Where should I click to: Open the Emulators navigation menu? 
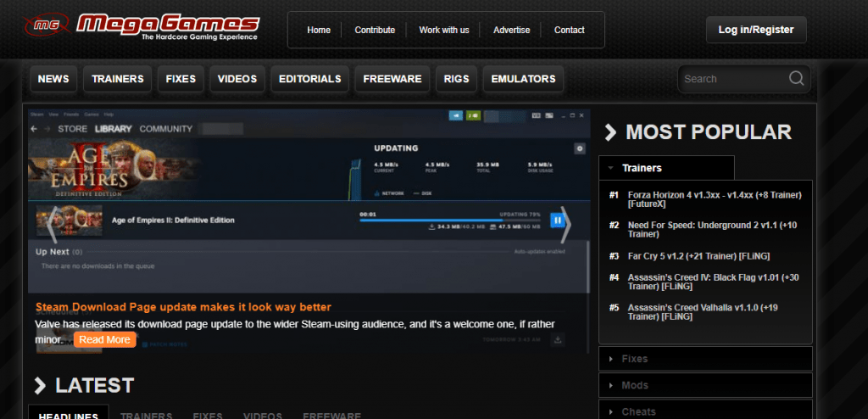523,79
